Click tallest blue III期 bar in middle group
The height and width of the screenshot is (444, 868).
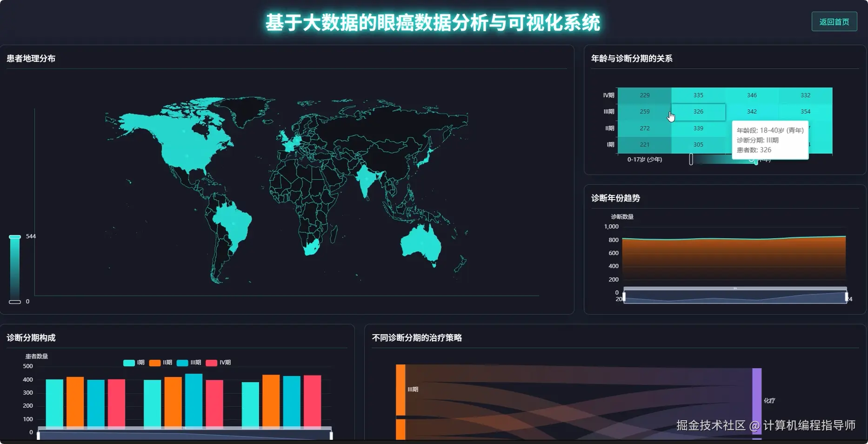194,400
